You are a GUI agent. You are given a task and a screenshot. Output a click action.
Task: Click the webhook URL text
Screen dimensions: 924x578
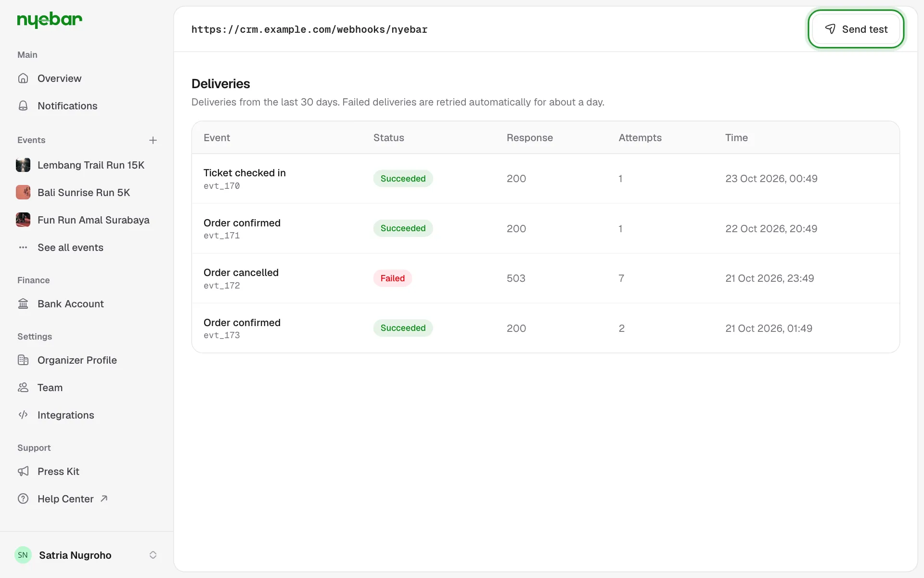(309, 29)
